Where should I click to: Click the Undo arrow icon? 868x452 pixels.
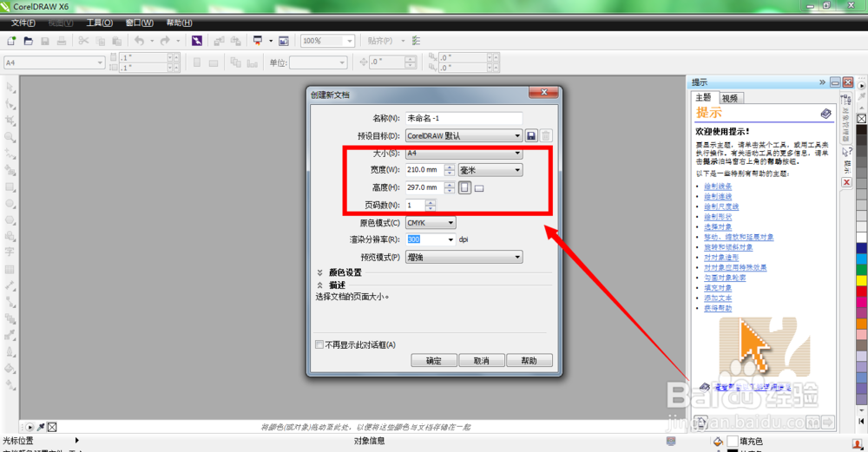point(140,41)
